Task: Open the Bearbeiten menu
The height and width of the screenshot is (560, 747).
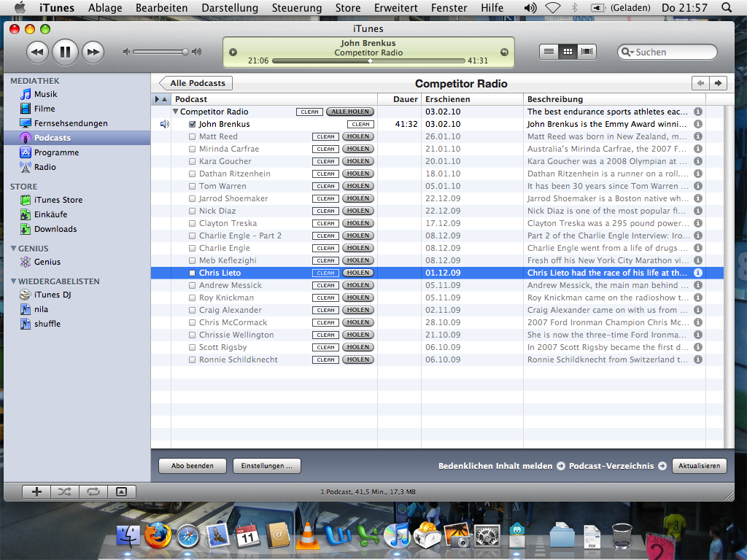Action: click(x=161, y=7)
